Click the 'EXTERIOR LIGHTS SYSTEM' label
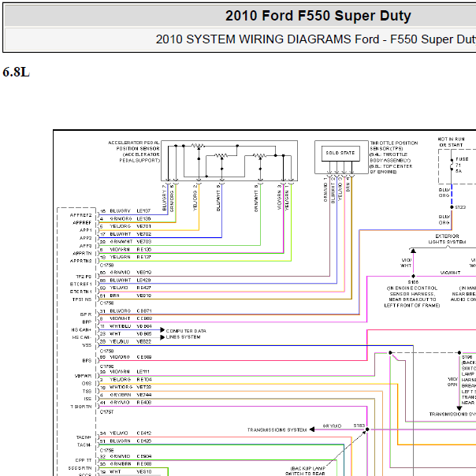The height and width of the screenshot is (476, 476). 447,239
